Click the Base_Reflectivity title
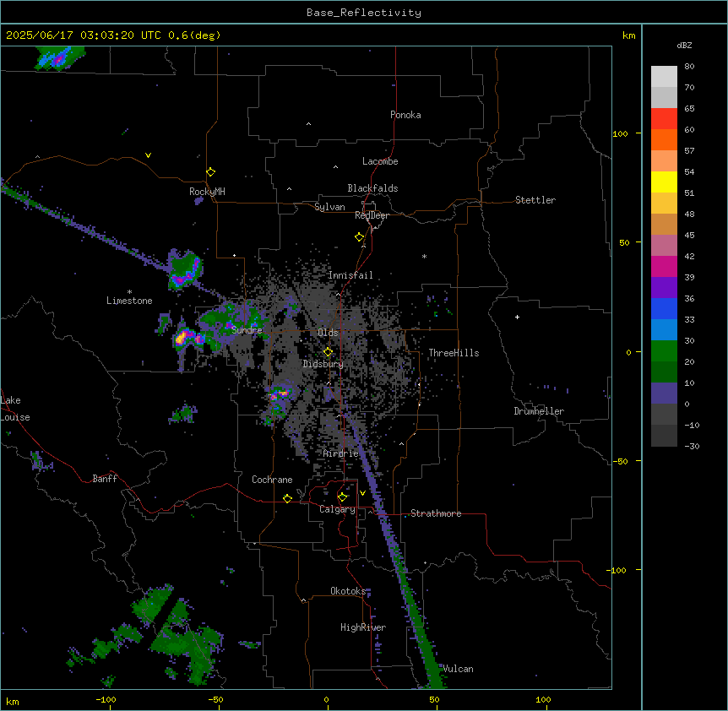The height and width of the screenshot is (711, 728). click(x=364, y=13)
